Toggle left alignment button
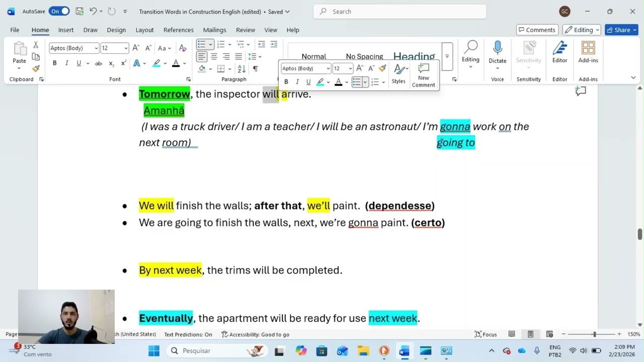The height and width of the screenshot is (362, 644). [201, 56]
